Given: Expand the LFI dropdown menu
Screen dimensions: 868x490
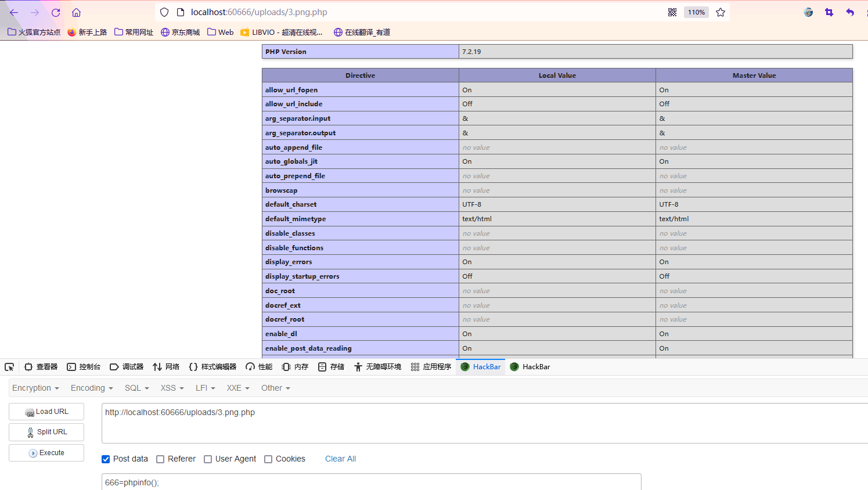Looking at the screenshot, I should point(206,388).
